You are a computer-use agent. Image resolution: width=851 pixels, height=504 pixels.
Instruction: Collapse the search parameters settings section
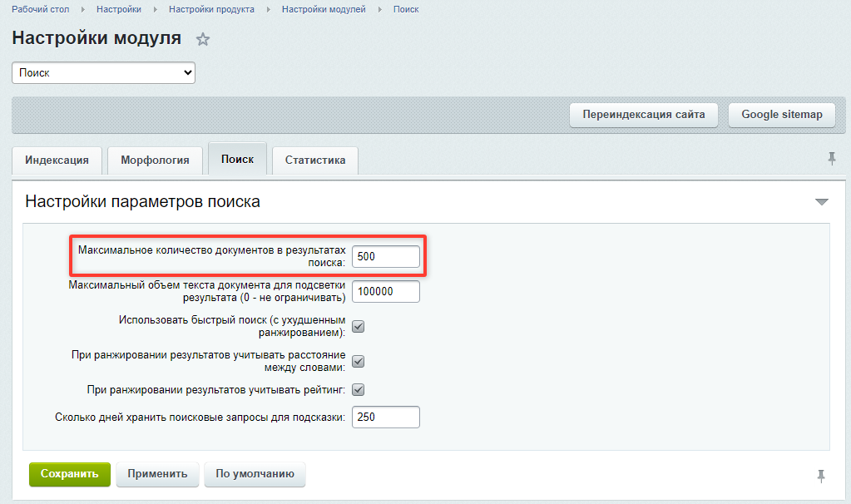click(822, 202)
